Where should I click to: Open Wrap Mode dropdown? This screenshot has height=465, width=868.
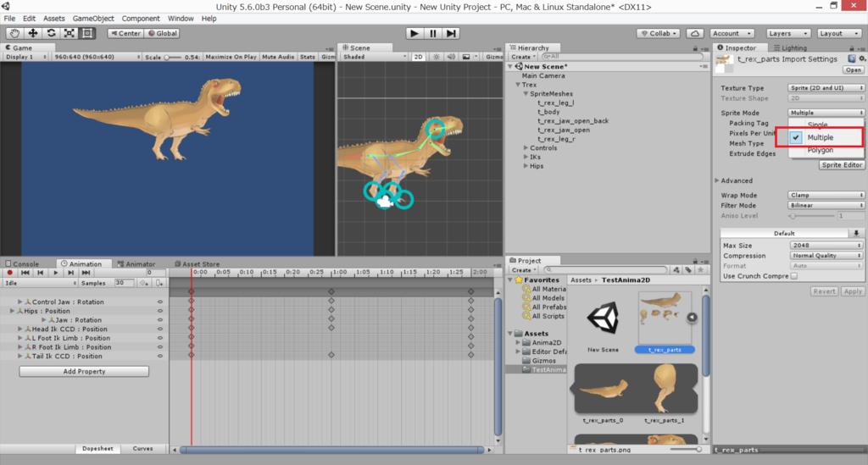826,195
